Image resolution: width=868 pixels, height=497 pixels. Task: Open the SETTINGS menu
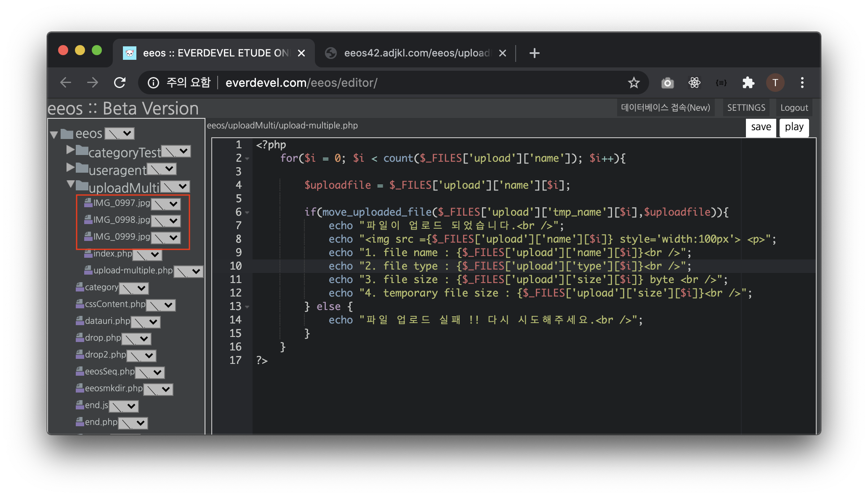(746, 108)
